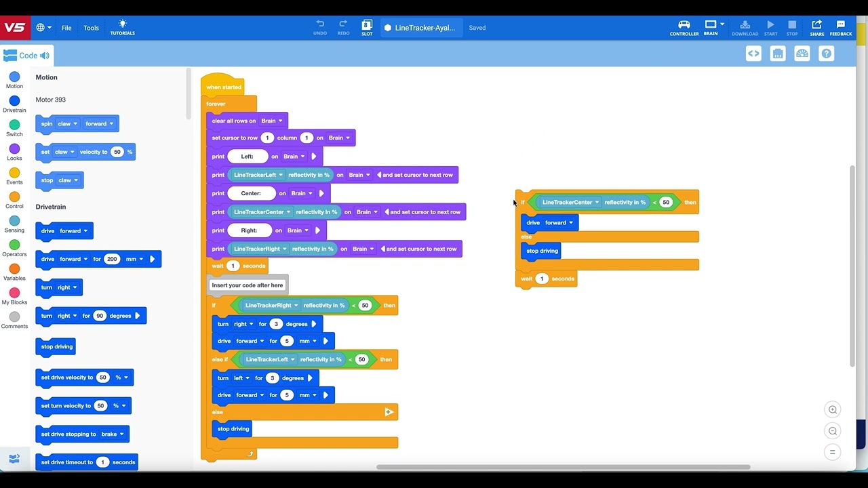
Task: Select the Variables block category
Action: (14, 273)
